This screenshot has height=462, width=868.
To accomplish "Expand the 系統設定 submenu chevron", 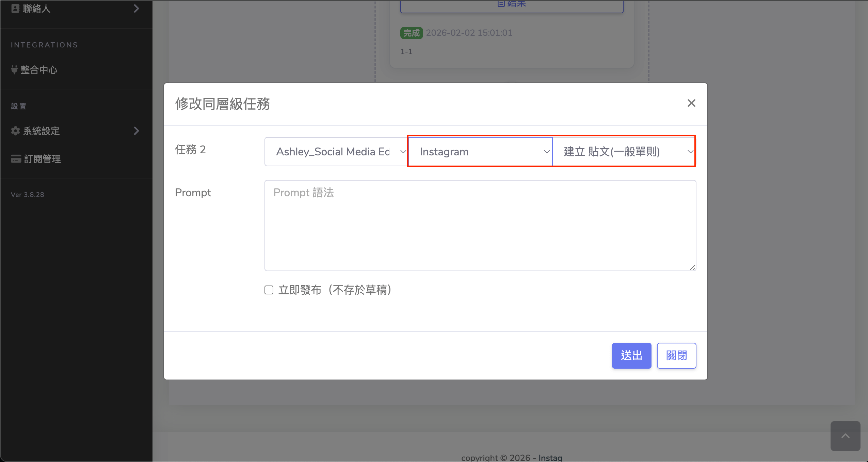I will click(136, 131).
